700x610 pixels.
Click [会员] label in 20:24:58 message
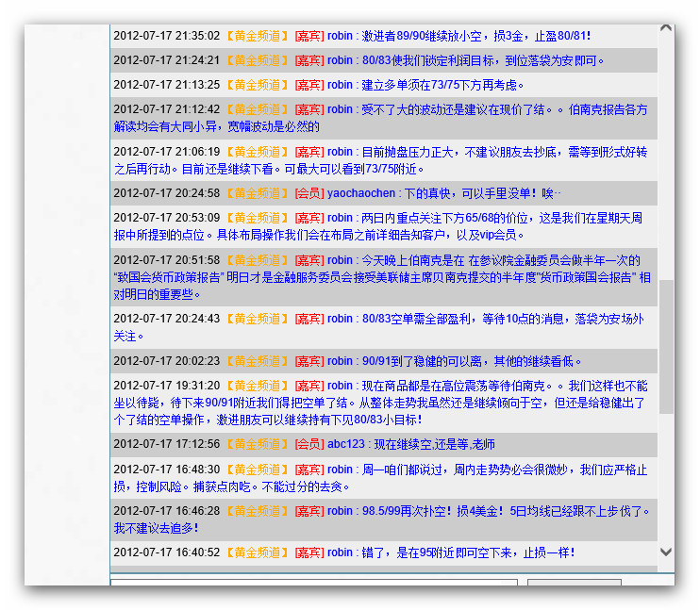tap(309, 193)
